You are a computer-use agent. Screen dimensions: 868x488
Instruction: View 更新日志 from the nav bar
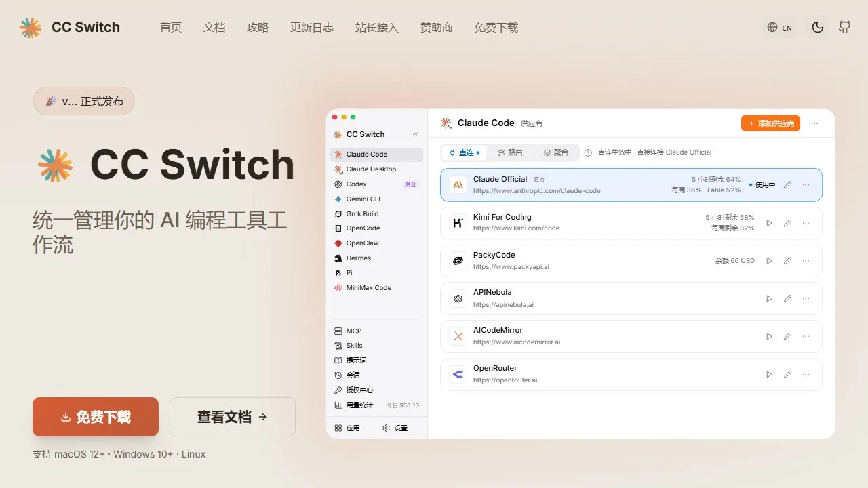click(312, 28)
